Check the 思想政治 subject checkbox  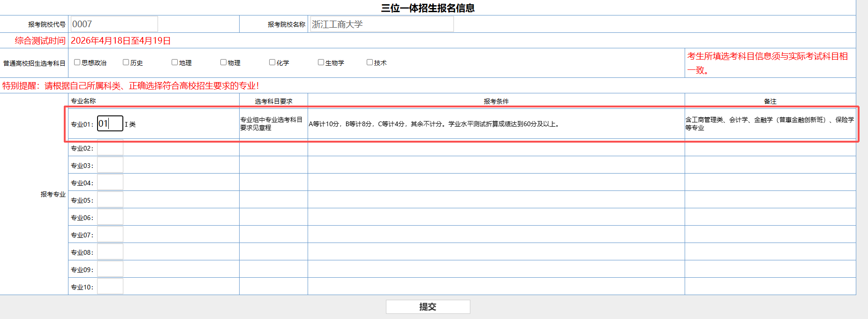tap(77, 62)
